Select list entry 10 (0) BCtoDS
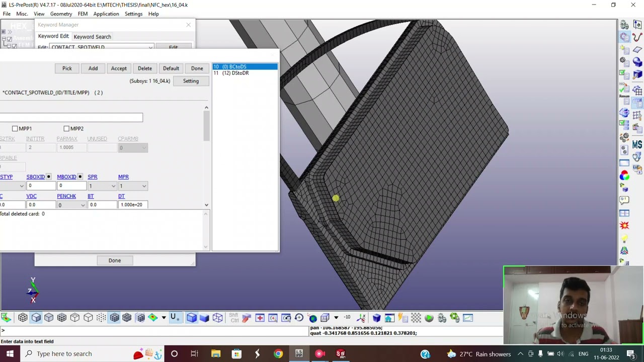644x362 pixels. tap(245, 67)
